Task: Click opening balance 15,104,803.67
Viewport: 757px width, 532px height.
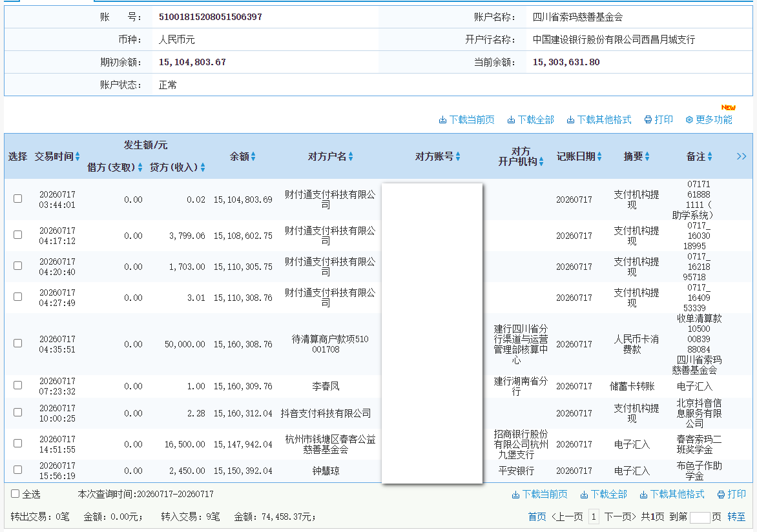Action: [x=192, y=62]
